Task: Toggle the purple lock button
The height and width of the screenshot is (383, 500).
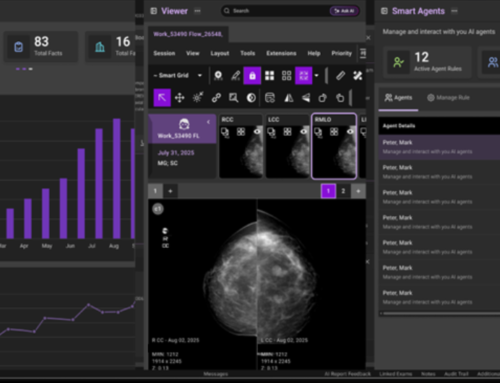Action: pyautogui.click(x=252, y=76)
